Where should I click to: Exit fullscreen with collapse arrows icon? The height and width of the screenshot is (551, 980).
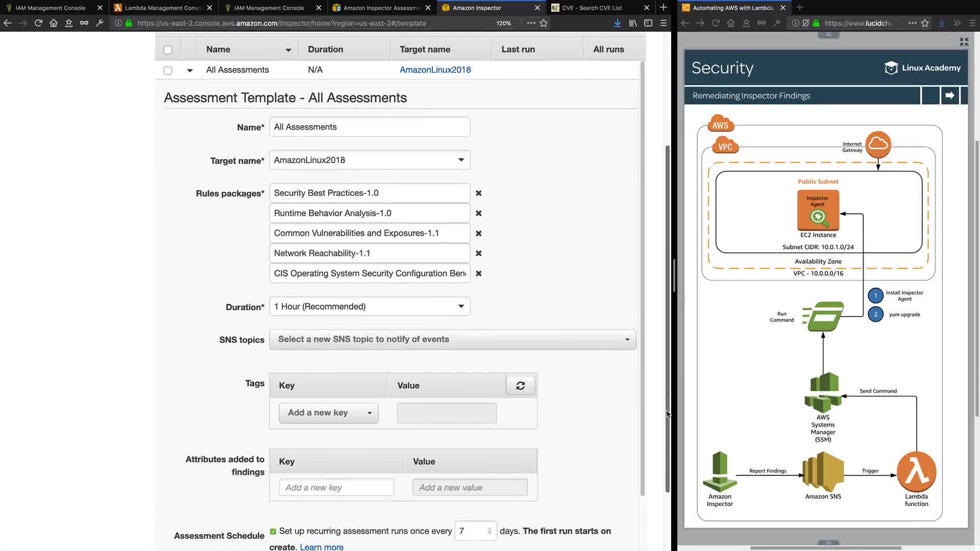click(963, 42)
